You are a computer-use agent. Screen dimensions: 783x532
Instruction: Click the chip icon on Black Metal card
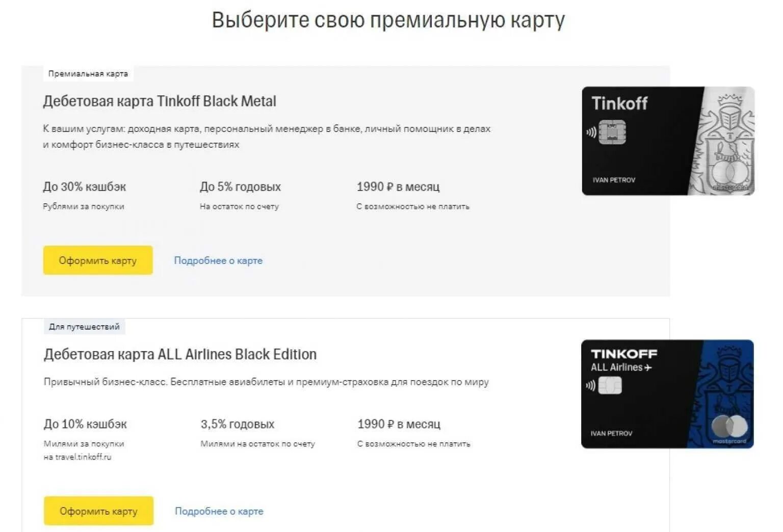(x=612, y=132)
